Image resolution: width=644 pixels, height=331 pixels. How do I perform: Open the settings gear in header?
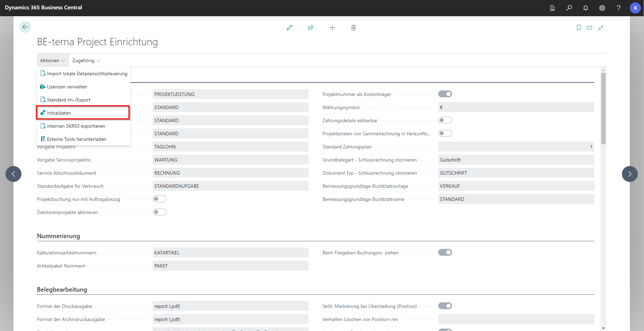[x=602, y=8]
